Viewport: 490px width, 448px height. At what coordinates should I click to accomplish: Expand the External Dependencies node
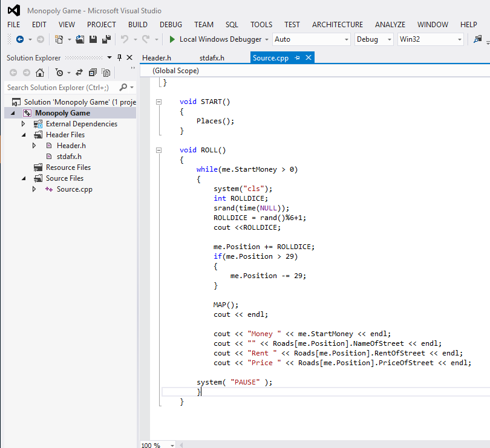23,124
